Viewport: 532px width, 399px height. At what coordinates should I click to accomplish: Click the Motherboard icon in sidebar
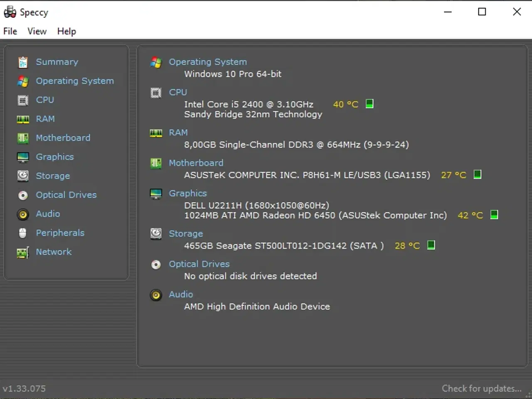[23, 138]
